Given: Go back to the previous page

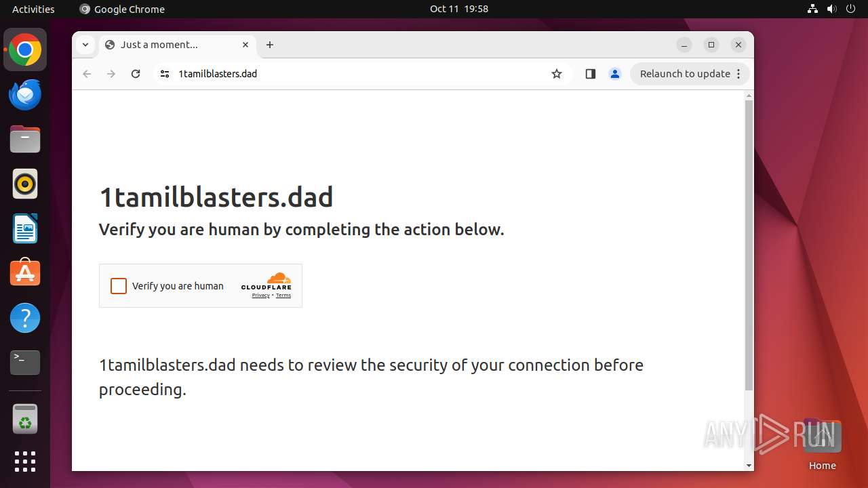Looking at the screenshot, I should [x=87, y=74].
